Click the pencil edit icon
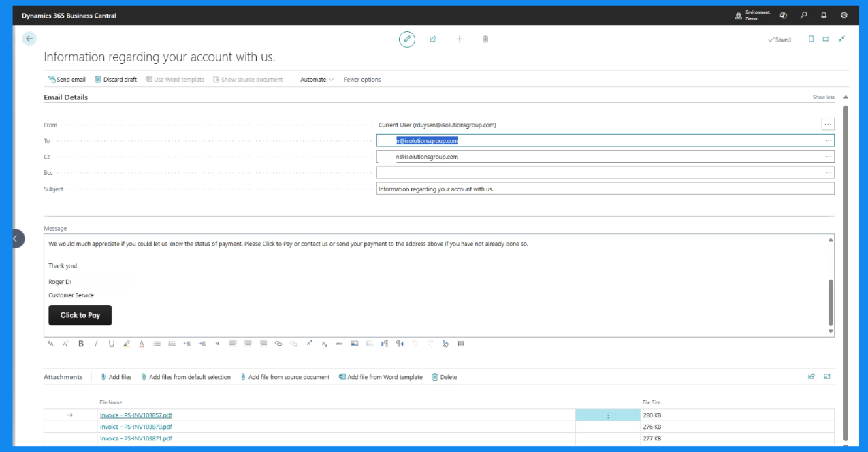Image resolution: width=868 pixels, height=452 pixels. [x=406, y=39]
